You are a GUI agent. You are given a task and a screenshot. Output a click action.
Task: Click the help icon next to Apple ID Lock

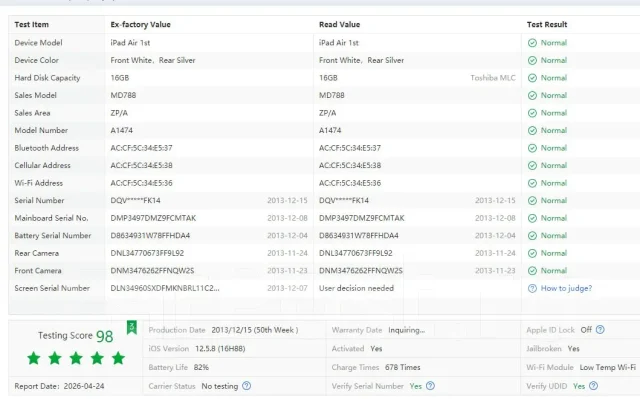600,330
